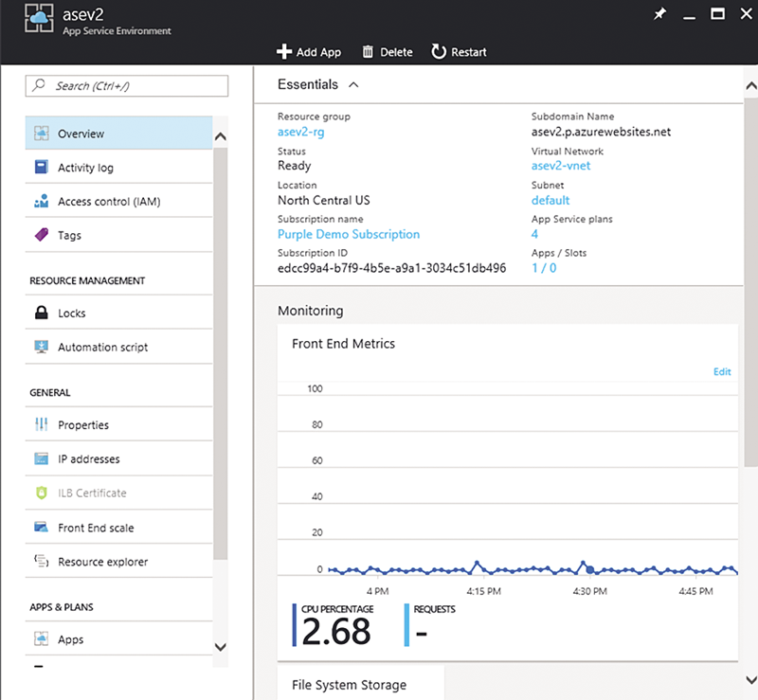Open IP addresses in the sidebar
This screenshot has height=700, width=758.
(x=119, y=458)
